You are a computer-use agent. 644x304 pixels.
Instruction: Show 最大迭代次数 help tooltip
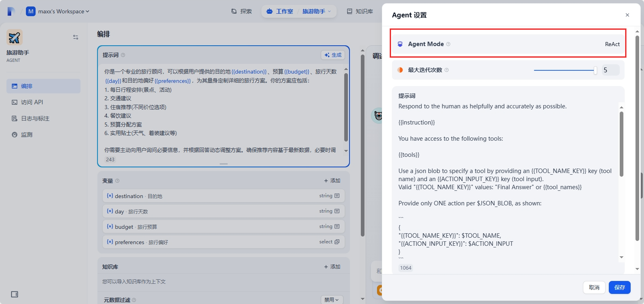[447, 70]
